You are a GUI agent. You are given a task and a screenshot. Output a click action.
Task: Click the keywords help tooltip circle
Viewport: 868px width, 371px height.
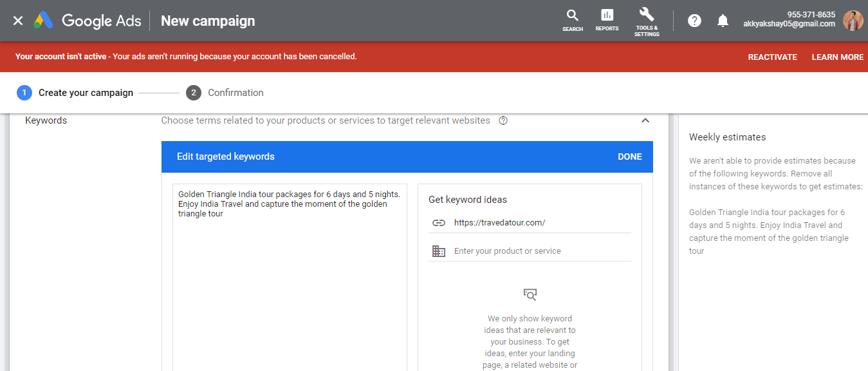tap(503, 120)
